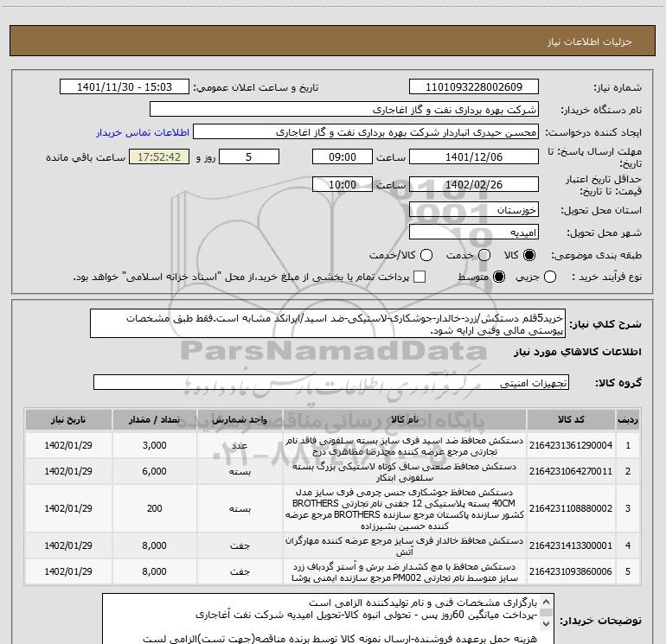
Task: Click the response deadline time 09:00
Action: point(343,157)
